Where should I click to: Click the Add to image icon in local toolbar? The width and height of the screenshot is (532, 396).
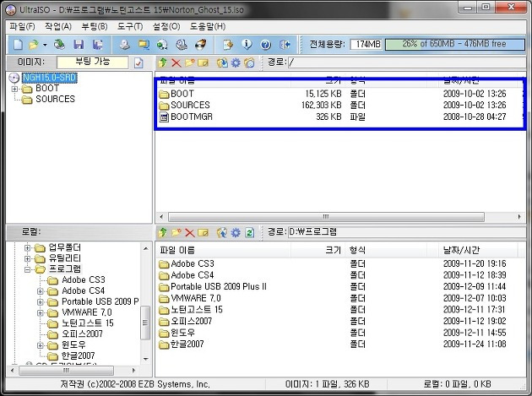click(x=222, y=232)
